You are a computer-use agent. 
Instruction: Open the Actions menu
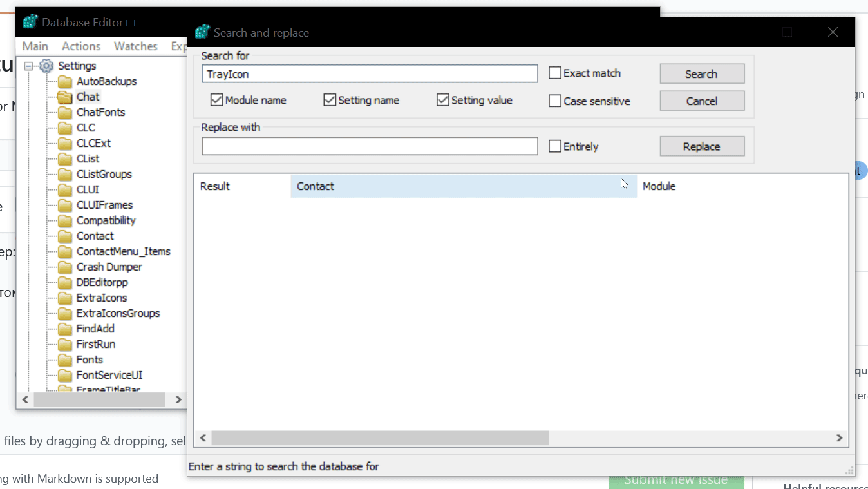(81, 46)
